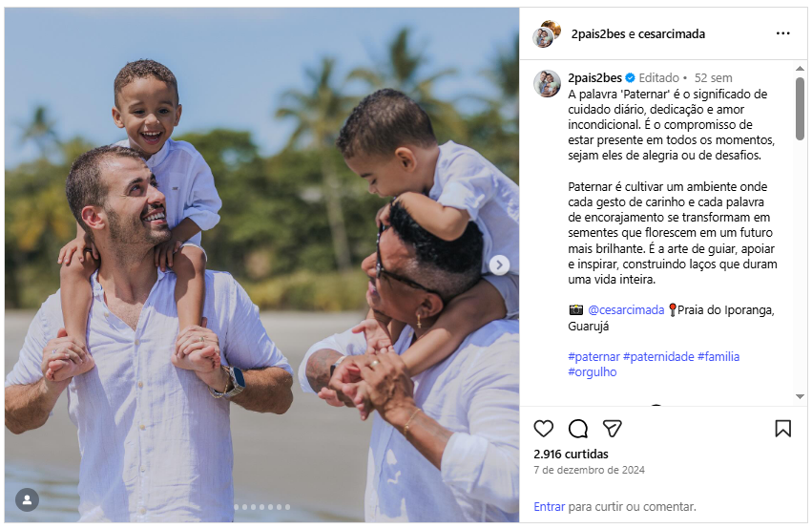
Task: Like the post with the heart icon
Action: point(543,429)
